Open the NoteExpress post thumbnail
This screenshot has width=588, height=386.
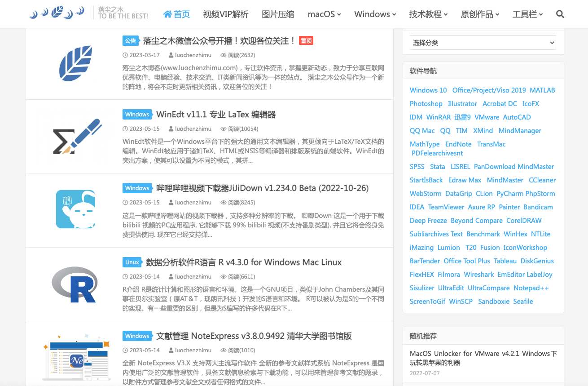tap(76, 357)
